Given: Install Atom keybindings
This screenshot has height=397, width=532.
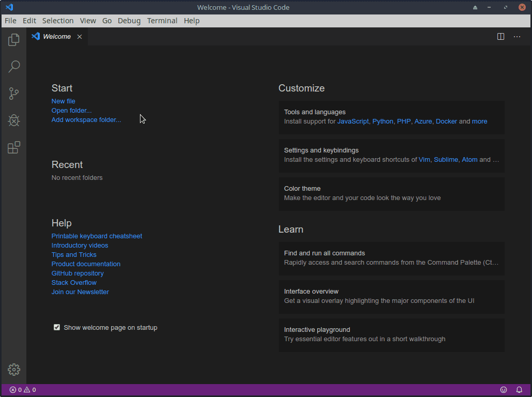Looking at the screenshot, I should [470, 160].
